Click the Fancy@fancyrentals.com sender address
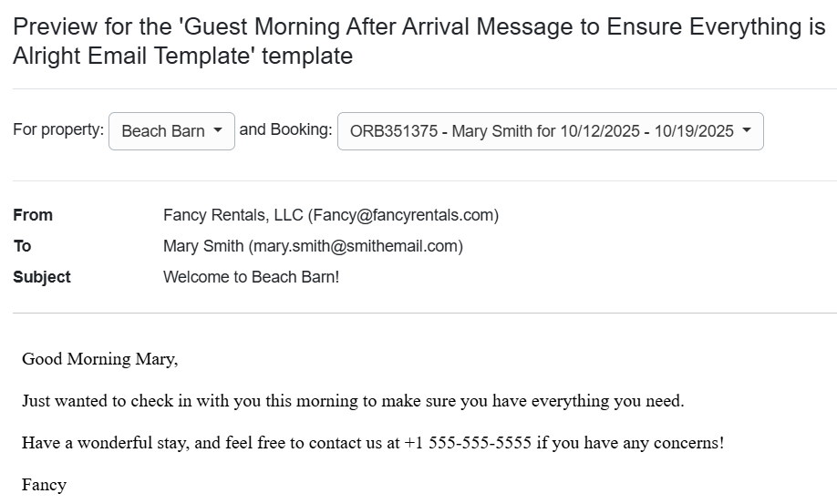 [403, 215]
